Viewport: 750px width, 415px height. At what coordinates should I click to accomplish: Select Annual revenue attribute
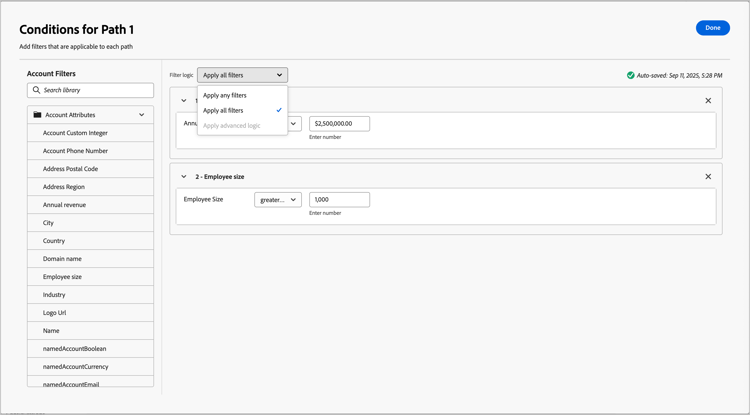tap(90, 205)
